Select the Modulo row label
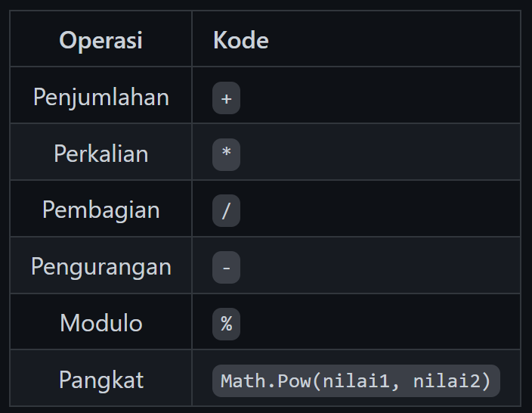 [x=101, y=323]
